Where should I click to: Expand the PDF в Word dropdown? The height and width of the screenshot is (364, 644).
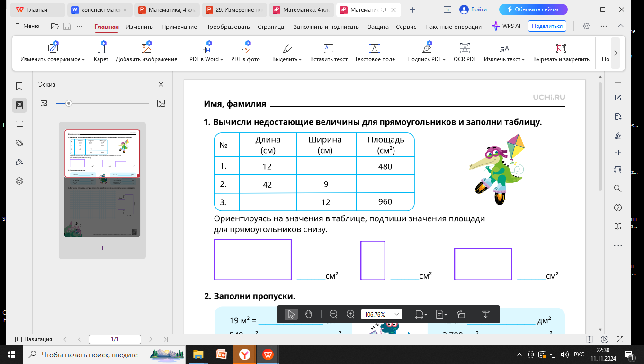222,60
